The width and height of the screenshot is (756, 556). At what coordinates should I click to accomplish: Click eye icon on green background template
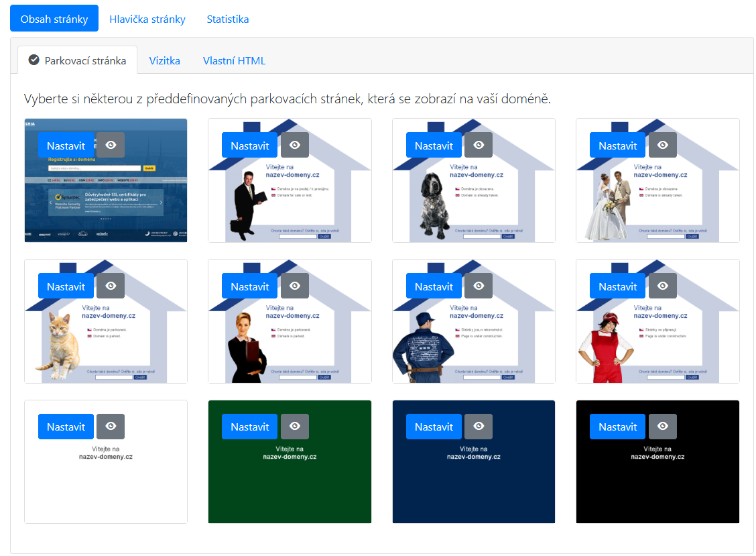295,427
